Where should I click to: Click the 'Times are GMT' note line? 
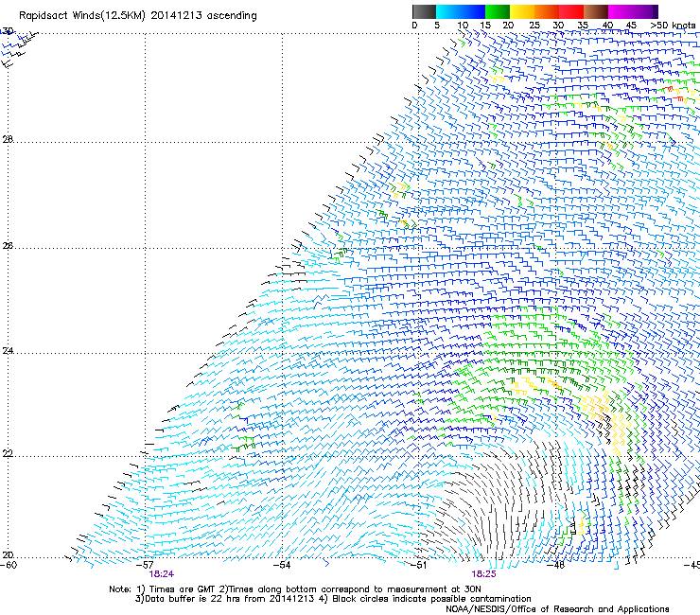point(295,589)
